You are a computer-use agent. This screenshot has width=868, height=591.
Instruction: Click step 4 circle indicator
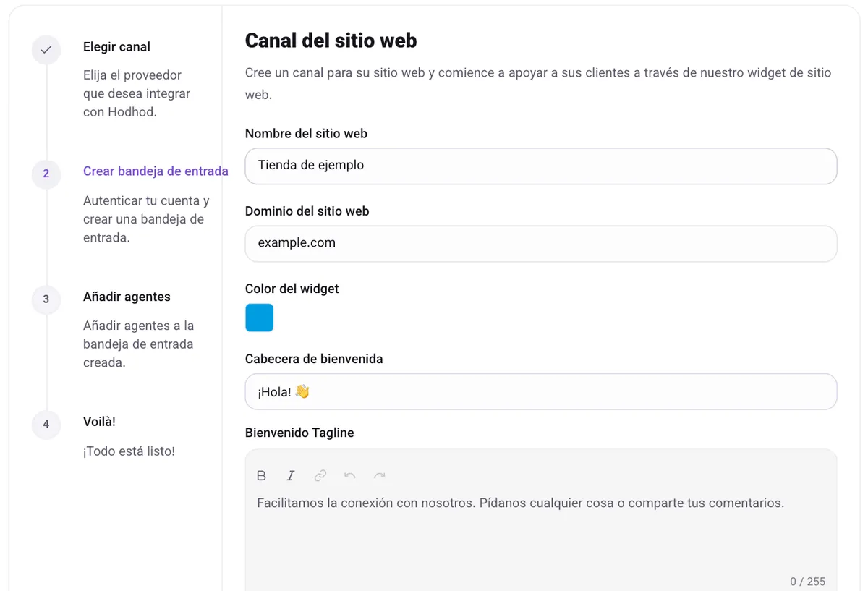46,424
